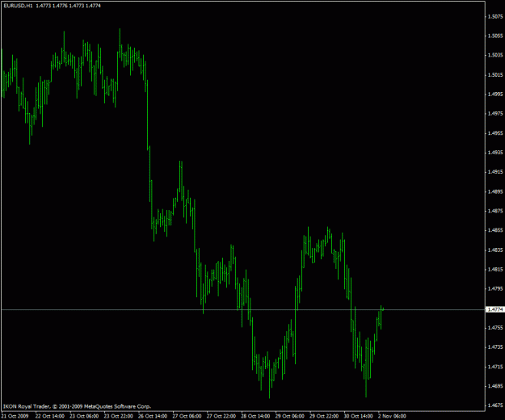Image resolution: width=505 pixels, height=420 pixels.
Task: Select the 1.4835 price axis label
Action: (495, 250)
